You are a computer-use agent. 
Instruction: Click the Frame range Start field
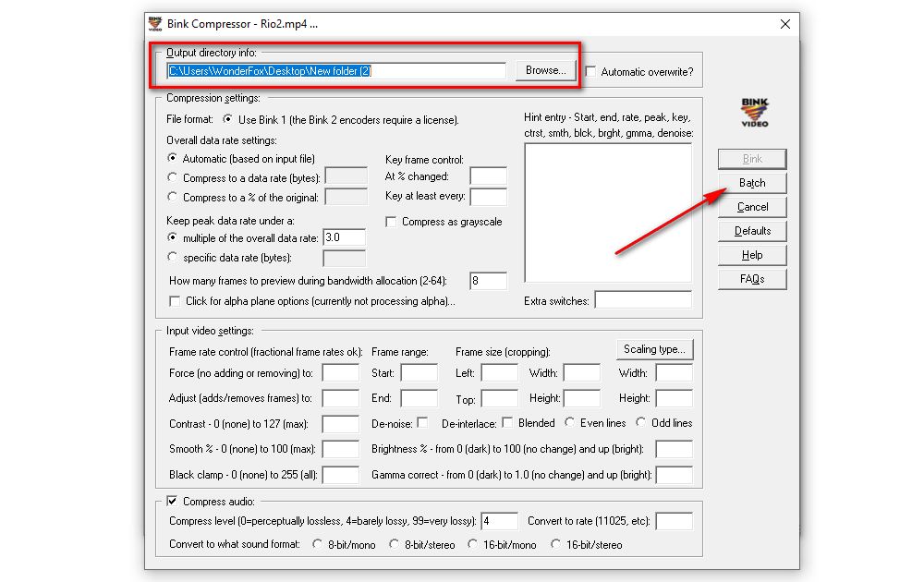[x=419, y=373]
